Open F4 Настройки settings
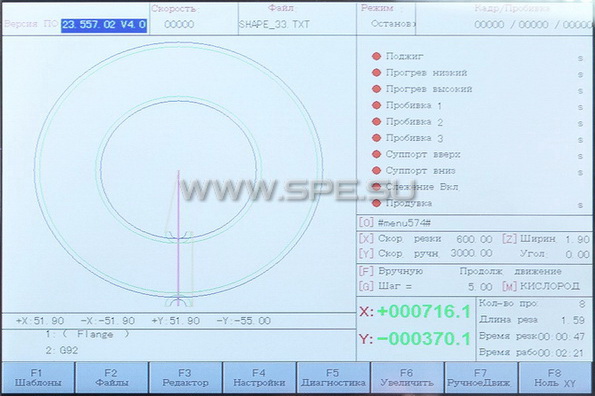The height and width of the screenshot is (396, 595). click(x=259, y=378)
